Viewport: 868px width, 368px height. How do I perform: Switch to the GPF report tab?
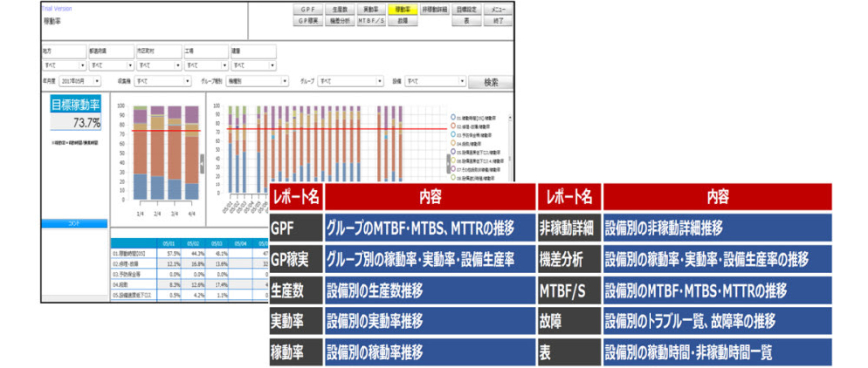tap(307, 10)
